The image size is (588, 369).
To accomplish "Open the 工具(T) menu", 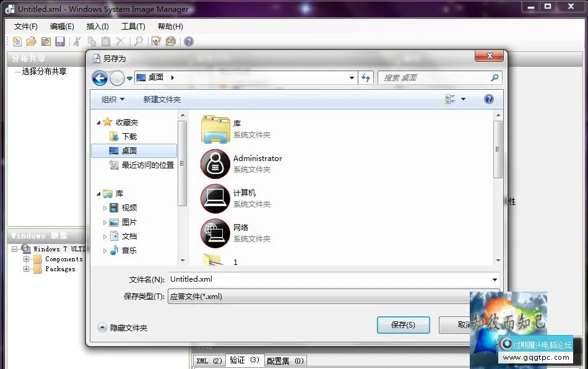I will pyautogui.click(x=133, y=26).
